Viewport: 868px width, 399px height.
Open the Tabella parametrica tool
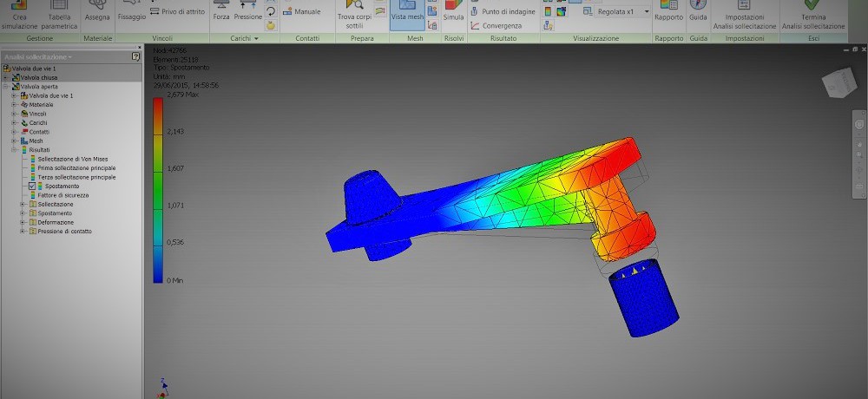point(59,7)
